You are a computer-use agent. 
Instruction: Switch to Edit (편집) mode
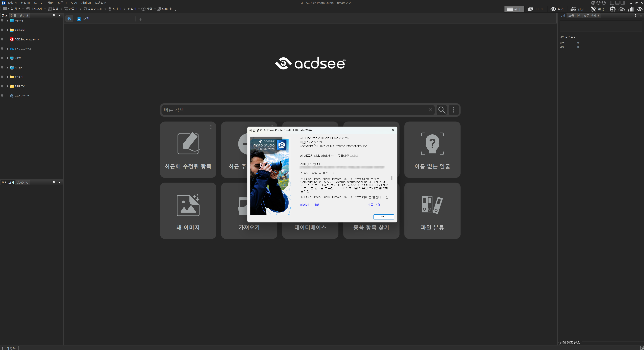click(x=597, y=9)
